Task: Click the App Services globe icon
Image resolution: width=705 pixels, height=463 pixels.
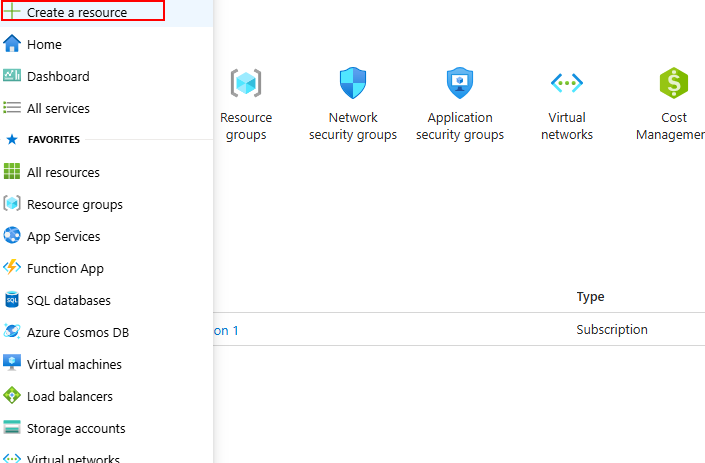Action: (x=12, y=235)
